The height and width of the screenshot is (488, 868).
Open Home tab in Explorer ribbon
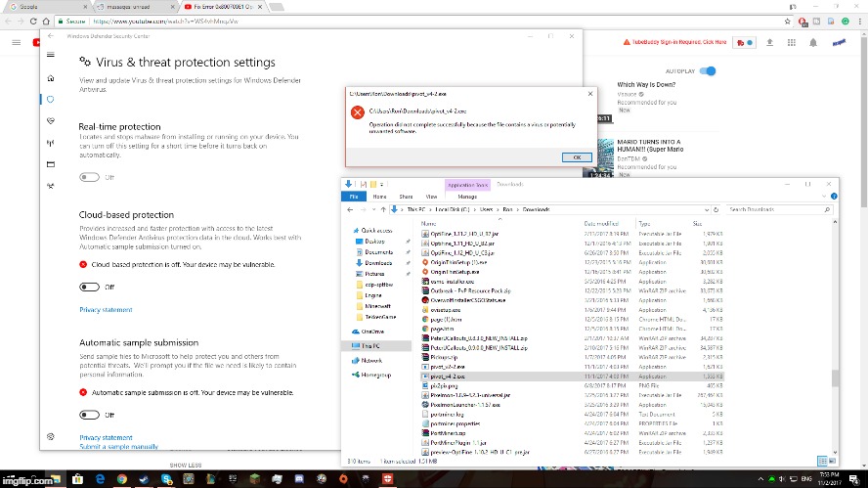[379, 197]
